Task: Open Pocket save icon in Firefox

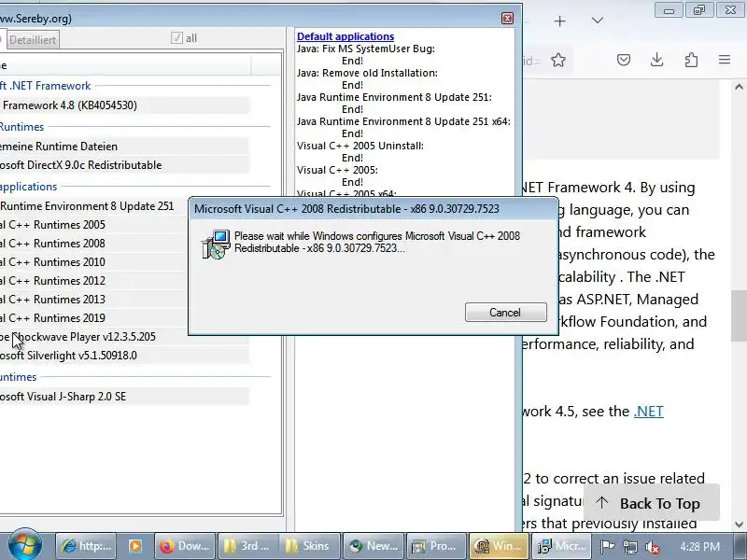Action: [624, 60]
